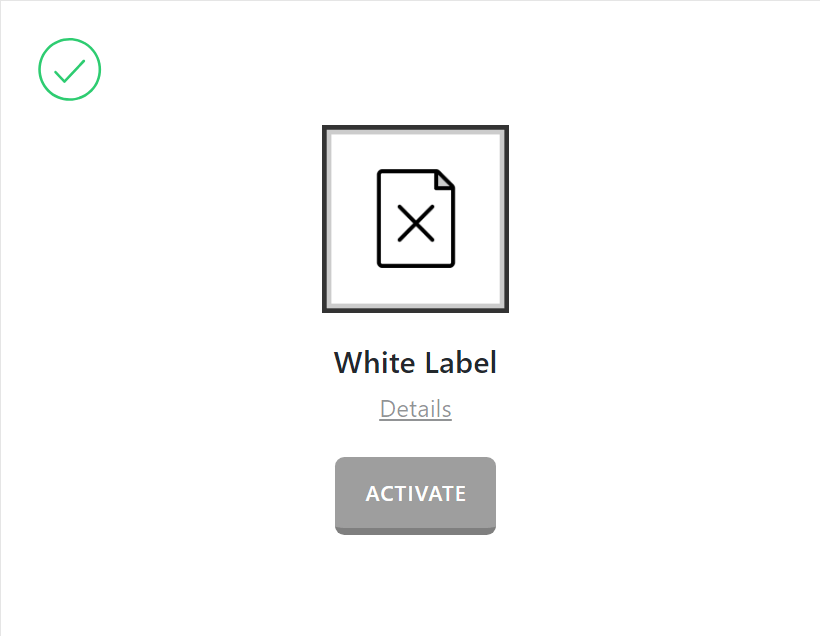Activate the White Label plugin

pyautogui.click(x=415, y=494)
